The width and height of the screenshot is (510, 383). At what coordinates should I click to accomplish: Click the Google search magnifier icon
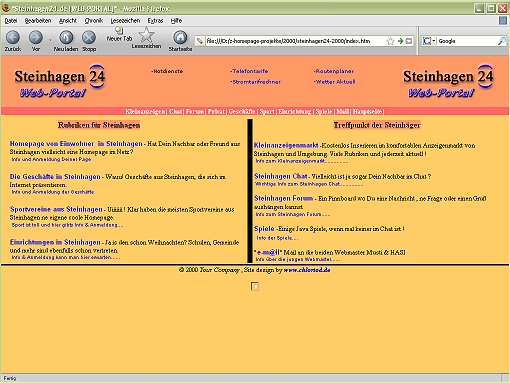[502, 41]
